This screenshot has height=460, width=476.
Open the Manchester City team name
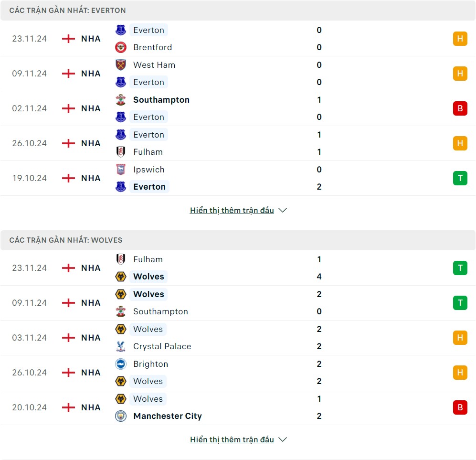168,416
